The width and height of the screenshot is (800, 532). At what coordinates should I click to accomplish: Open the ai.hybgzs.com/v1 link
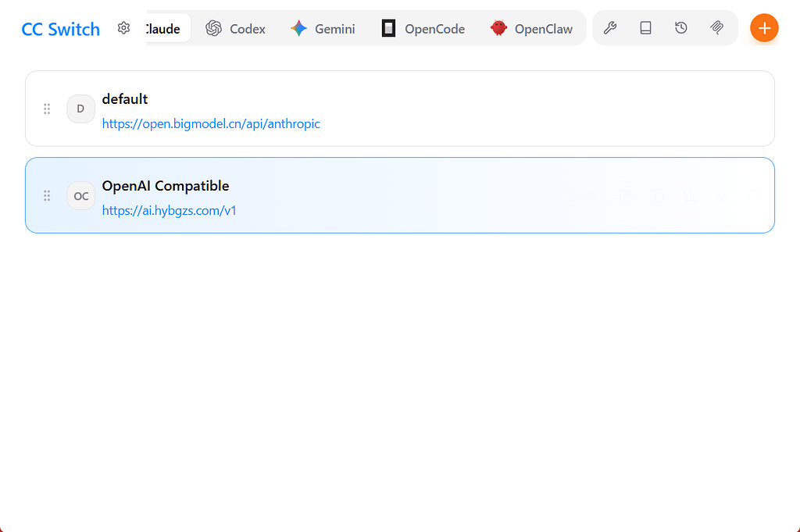click(x=169, y=211)
